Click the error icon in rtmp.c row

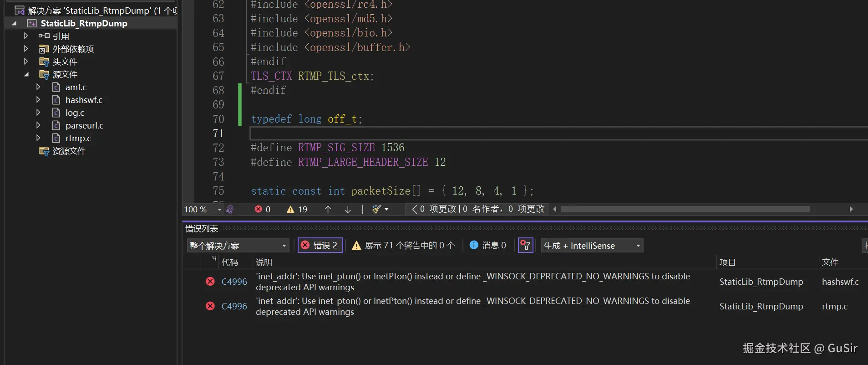pyautogui.click(x=210, y=306)
